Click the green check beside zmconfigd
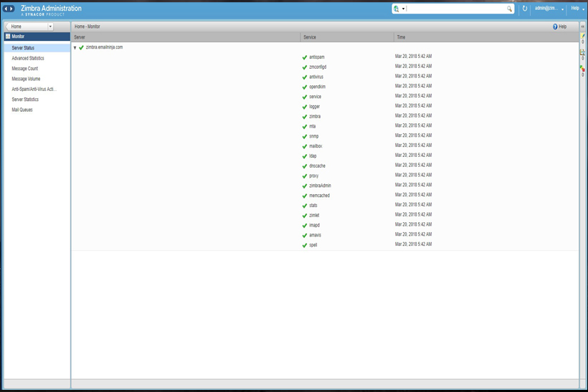Image resolution: width=588 pixels, height=392 pixels. tap(305, 67)
